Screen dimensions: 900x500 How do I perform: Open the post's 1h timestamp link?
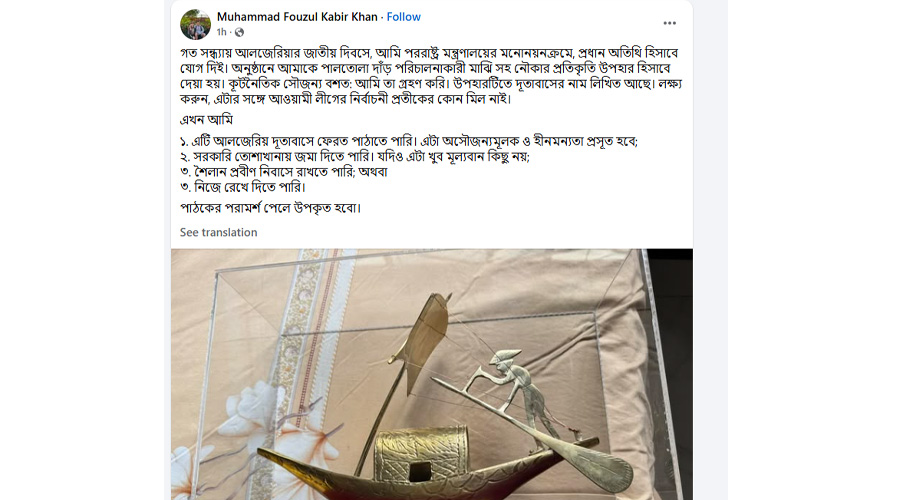click(222, 32)
